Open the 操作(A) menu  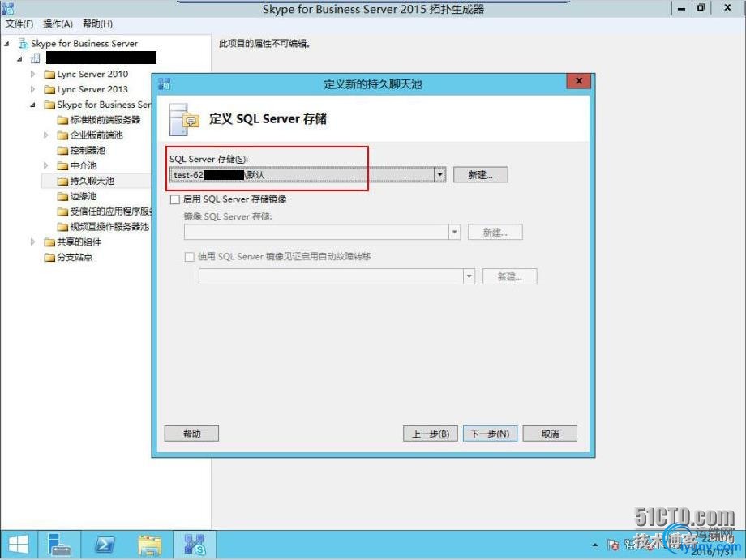(58, 24)
